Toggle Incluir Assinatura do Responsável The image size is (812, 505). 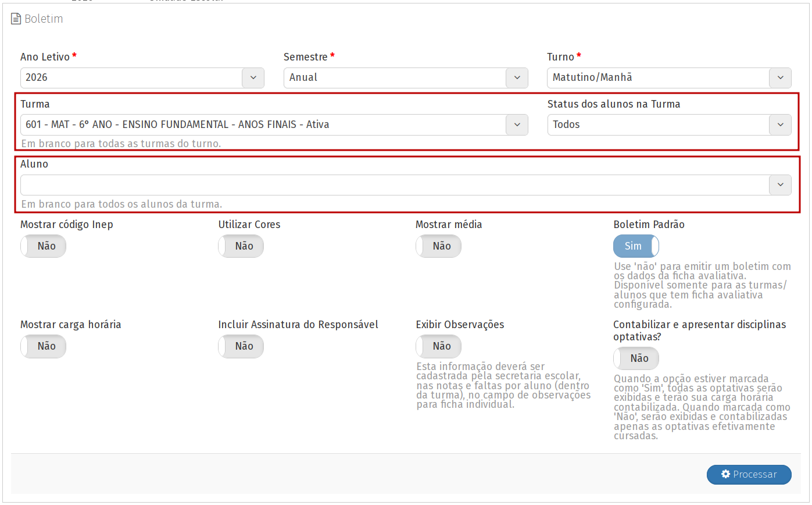coord(241,346)
